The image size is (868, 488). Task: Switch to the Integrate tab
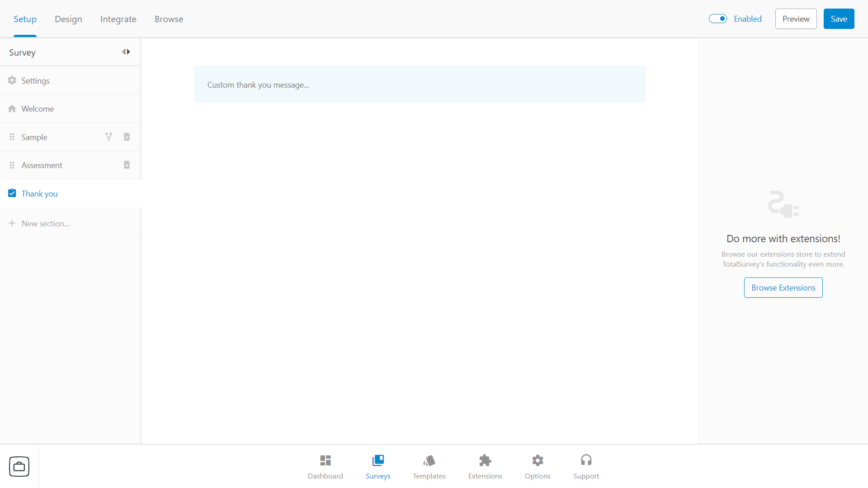click(x=118, y=19)
